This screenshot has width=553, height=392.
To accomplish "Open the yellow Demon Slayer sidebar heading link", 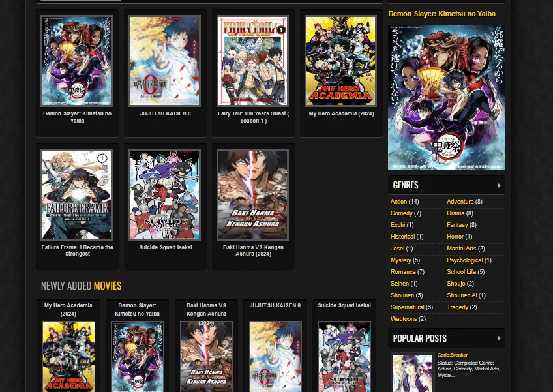I will (442, 14).
